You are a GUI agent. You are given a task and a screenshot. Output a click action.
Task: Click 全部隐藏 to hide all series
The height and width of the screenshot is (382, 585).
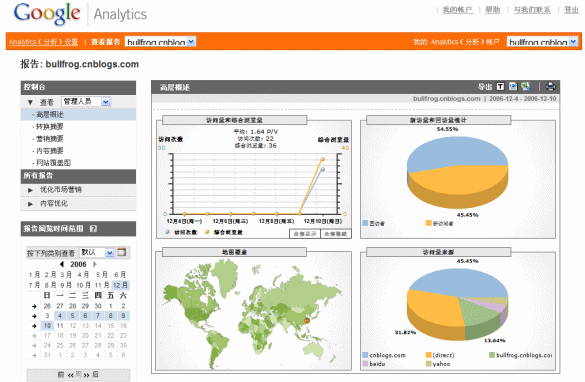point(336,234)
